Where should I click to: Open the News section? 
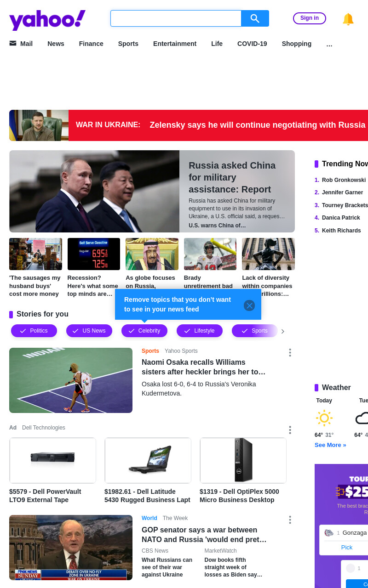pyautogui.click(x=56, y=44)
